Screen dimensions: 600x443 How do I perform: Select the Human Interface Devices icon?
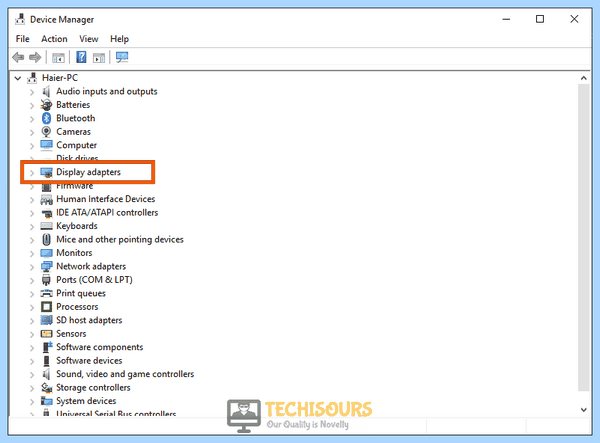46,199
